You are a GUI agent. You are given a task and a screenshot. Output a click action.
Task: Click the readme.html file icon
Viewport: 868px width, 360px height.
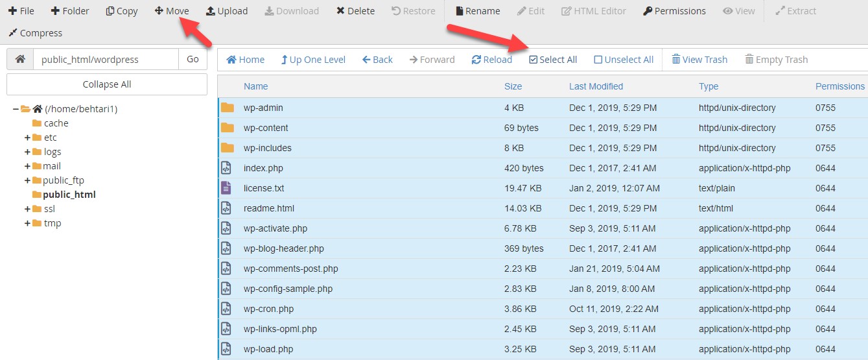pos(226,208)
